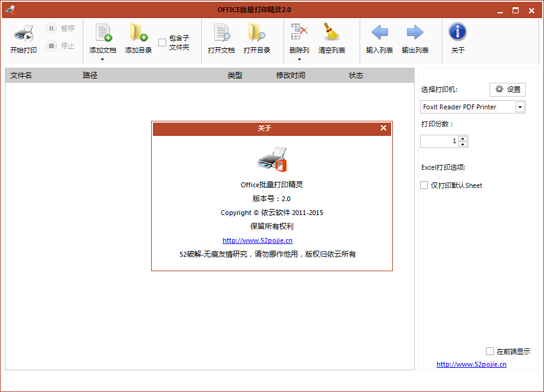Enable 在前端显示 checkbox
The height and width of the screenshot is (392, 544).
(490, 351)
